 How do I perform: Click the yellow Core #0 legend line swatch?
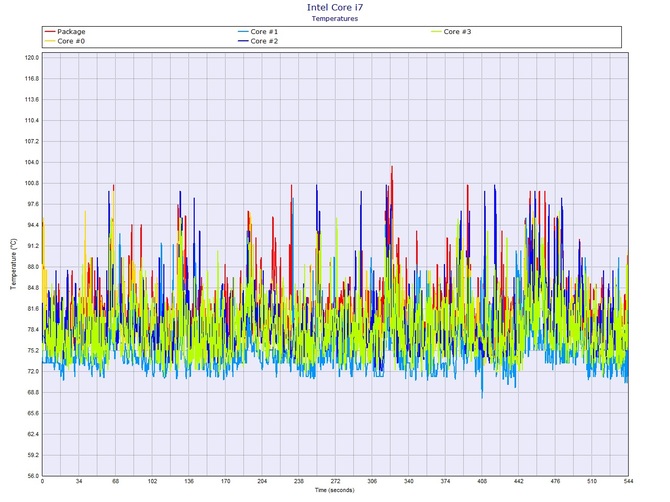50,41
